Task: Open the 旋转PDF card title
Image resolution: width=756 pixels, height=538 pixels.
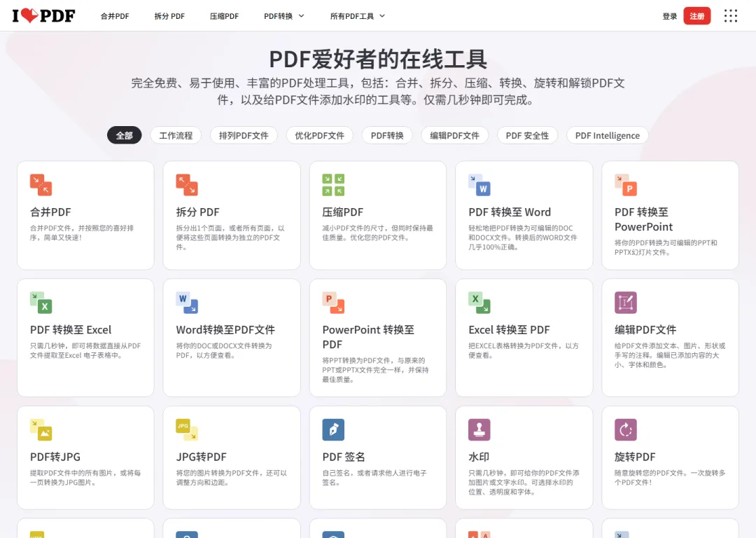Action: pyautogui.click(x=635, y=457)
